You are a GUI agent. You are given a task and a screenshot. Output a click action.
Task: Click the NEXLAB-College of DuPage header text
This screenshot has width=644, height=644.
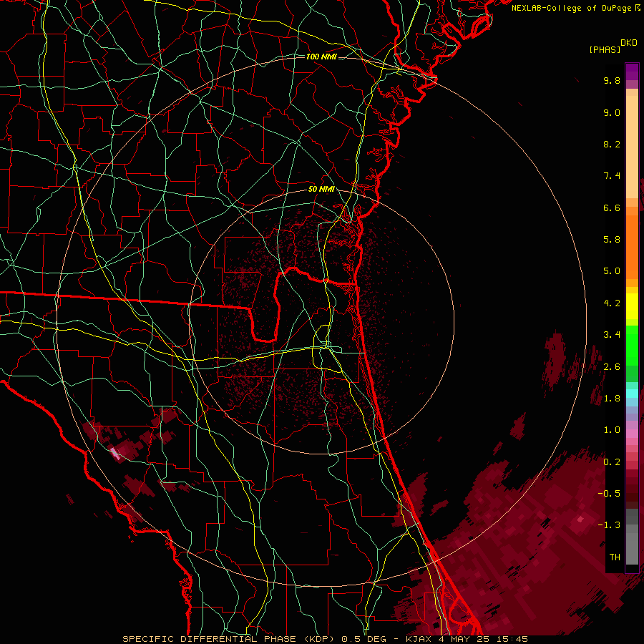coord(572,8)
